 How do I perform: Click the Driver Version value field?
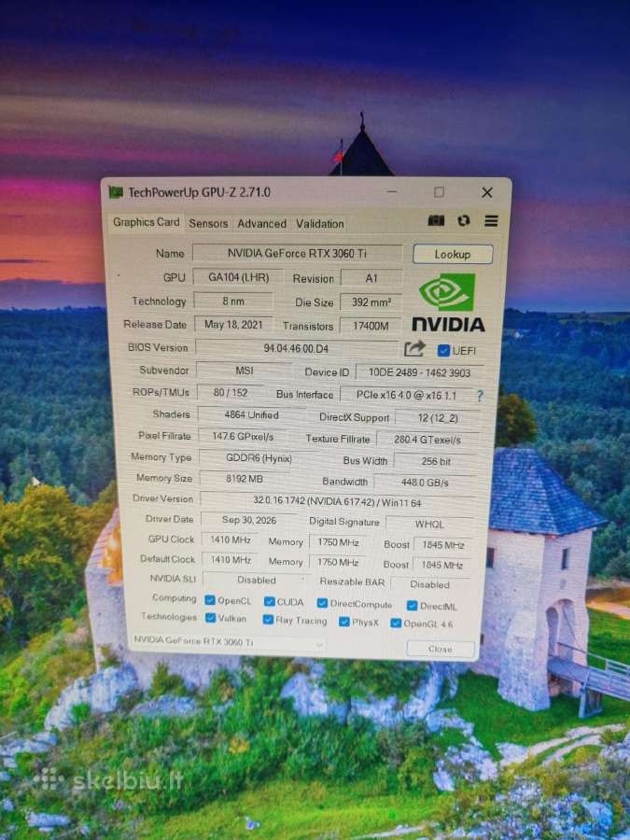[338, 502]
